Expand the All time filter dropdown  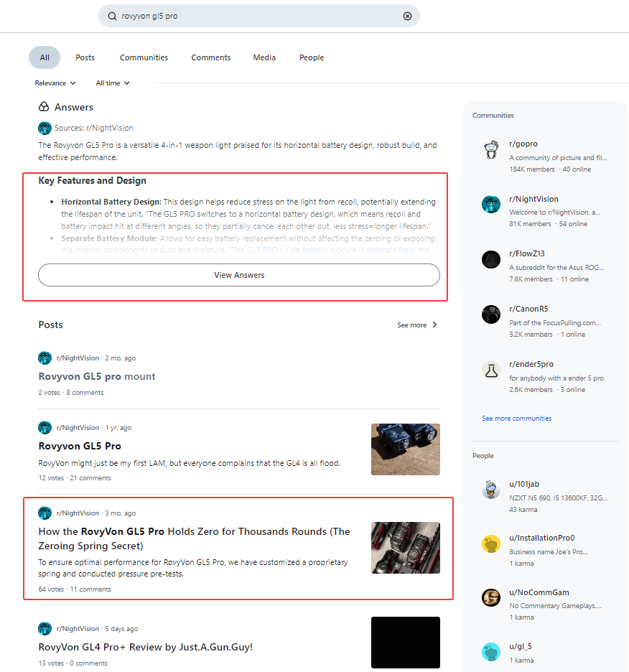[113, 83]
